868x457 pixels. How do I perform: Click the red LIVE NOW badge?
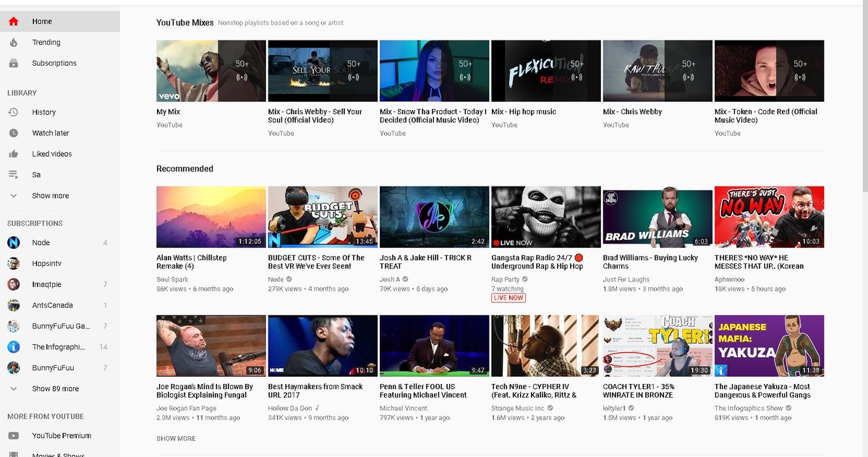tap(509, 298)
